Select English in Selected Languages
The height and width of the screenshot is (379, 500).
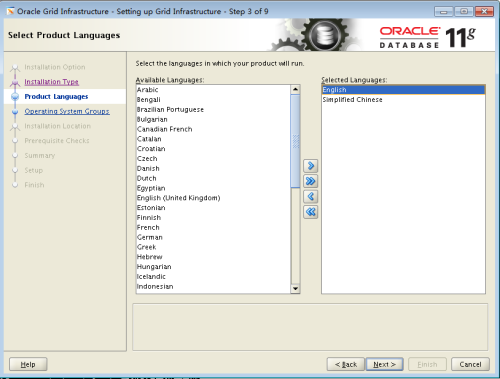[x=403, y=90]
